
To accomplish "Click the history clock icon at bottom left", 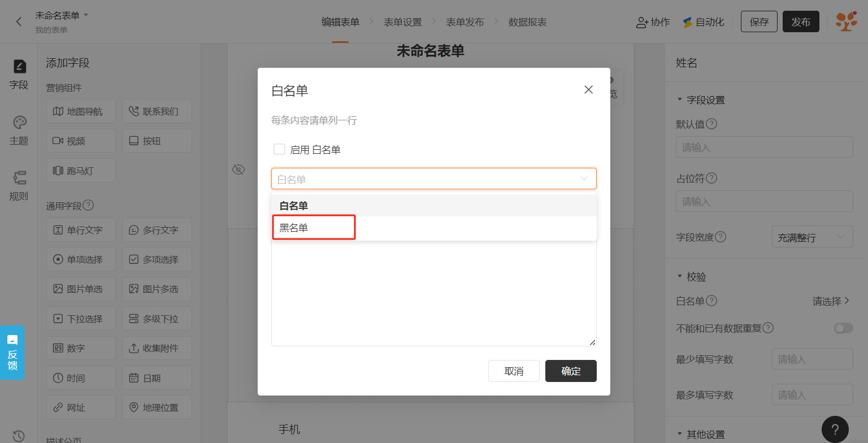I will click(19, 436).
